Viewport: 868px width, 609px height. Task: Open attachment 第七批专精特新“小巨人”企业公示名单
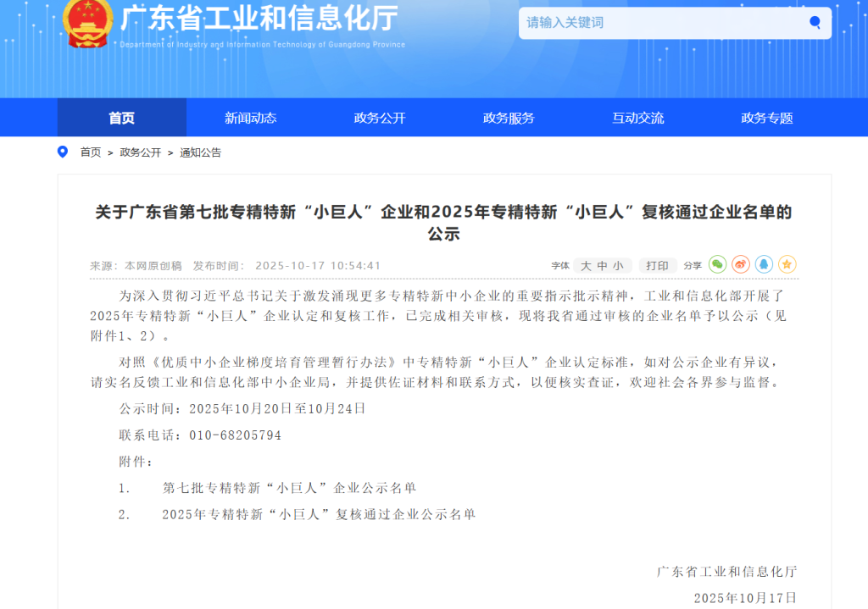click(289, 488)
